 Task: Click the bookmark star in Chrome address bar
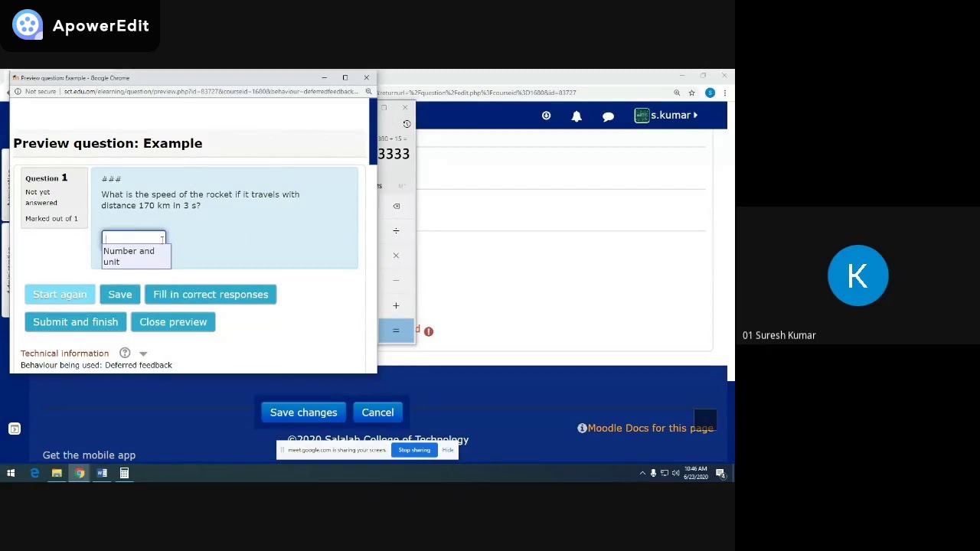(x=691, y=93)
